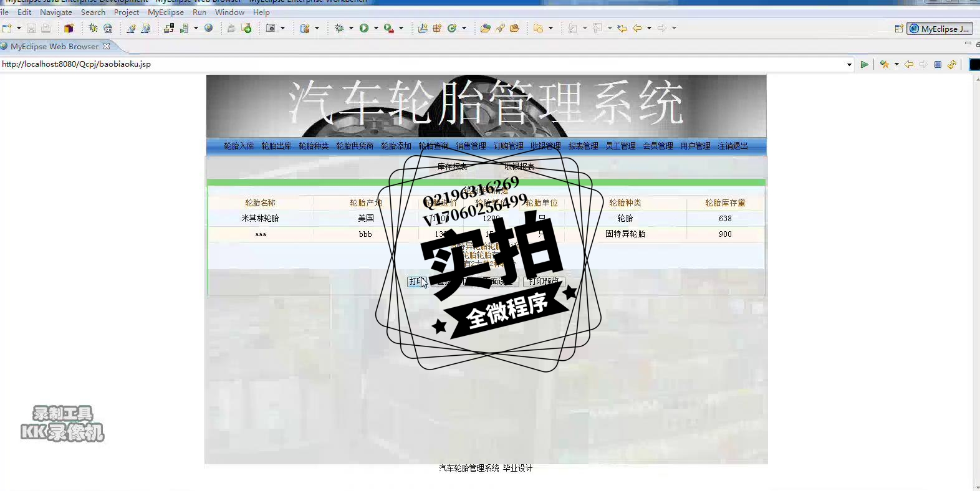Expand the New file dropdown arrow
The height and width of the screenshot is (491, 980).
(x=19, y=28)
